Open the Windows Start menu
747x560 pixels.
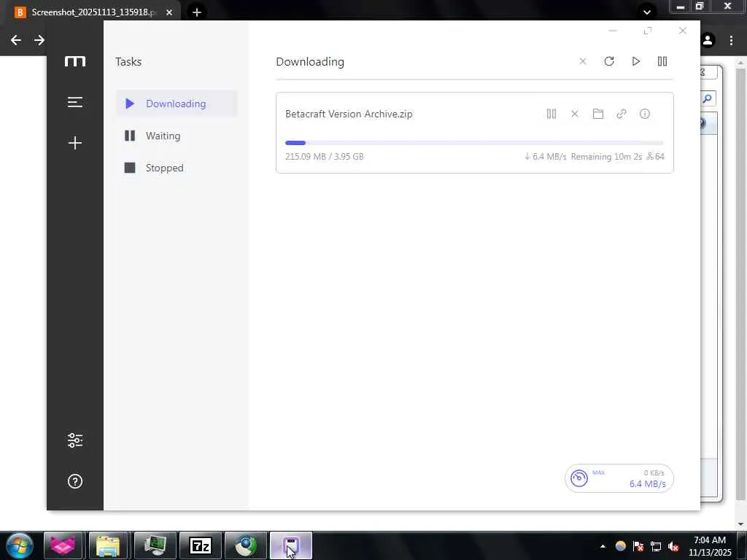(20, 545)
